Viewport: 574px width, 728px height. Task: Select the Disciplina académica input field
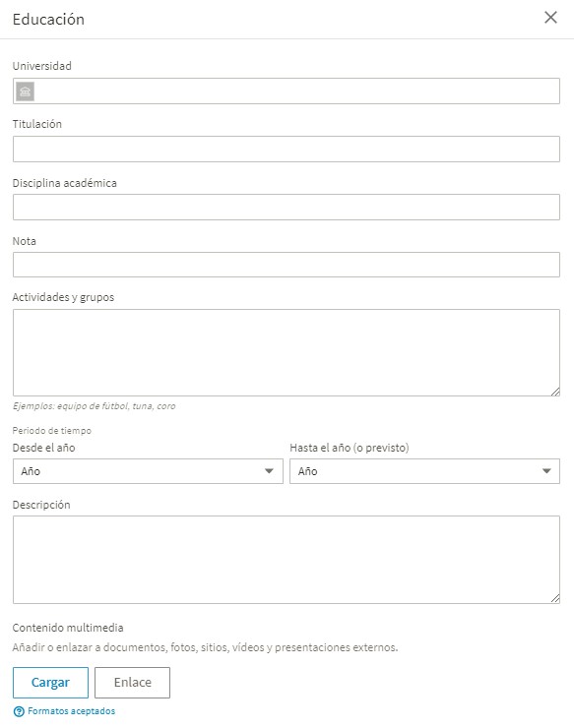287,207
